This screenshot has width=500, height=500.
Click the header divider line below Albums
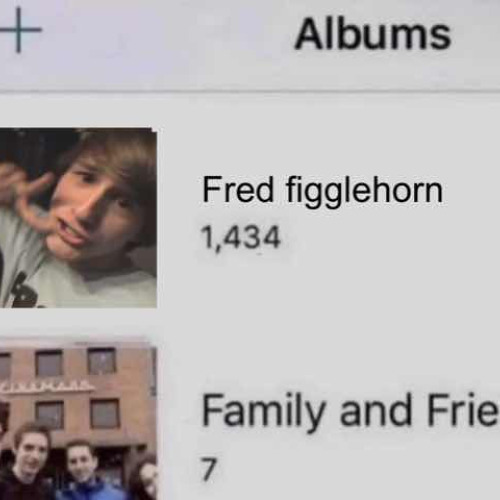250,91
